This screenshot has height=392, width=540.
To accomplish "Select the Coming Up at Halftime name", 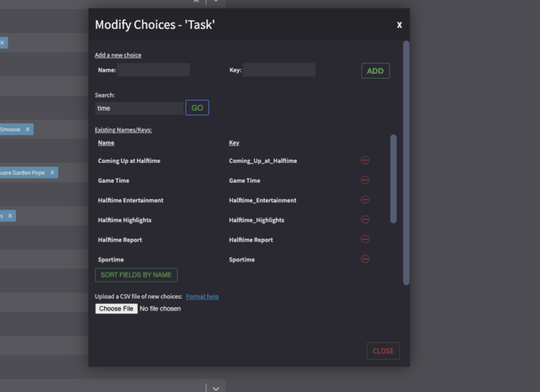I will point(129,161).
